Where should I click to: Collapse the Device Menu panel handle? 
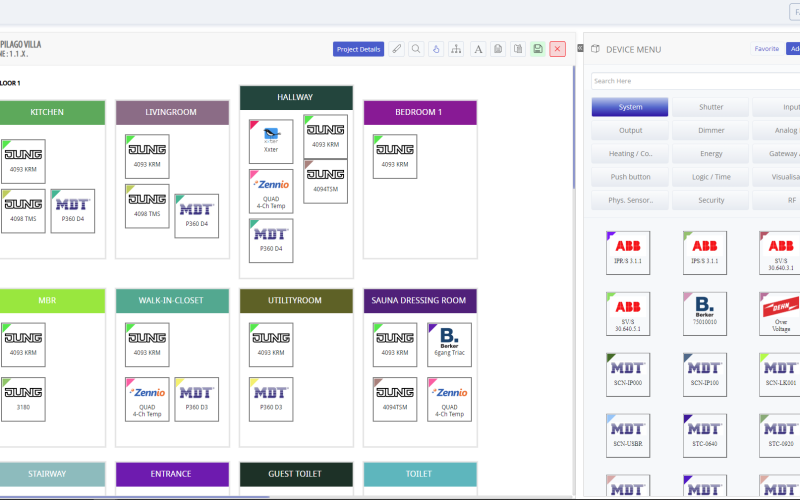580,48
